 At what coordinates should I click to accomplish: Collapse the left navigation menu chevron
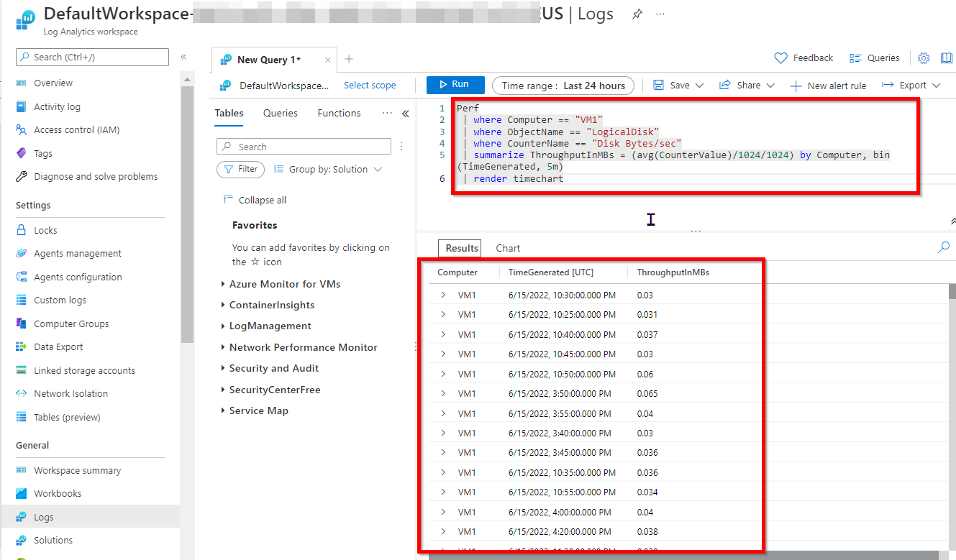pyautogui.click(x=183, y=57)
